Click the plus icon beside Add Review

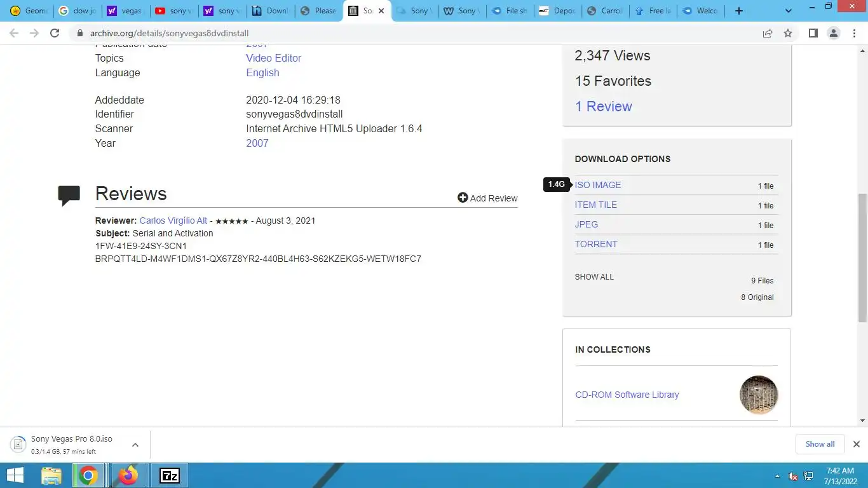coord(463,198)
